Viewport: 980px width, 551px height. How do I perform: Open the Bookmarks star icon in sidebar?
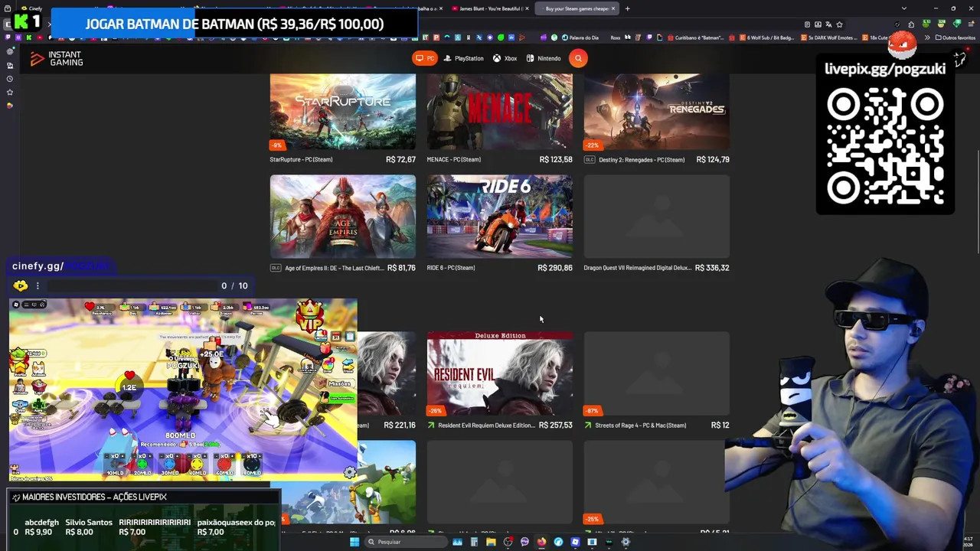(x=9, y=92)
